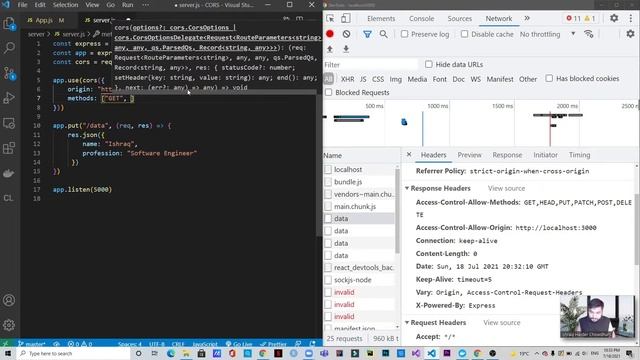This screenshot has width=640, height=360.
Task: Switch to DevTools Console tab
Action: (422, 19)
